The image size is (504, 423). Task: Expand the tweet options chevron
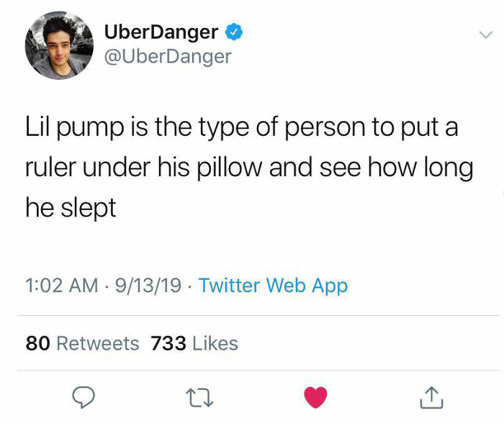click(486, 35)
